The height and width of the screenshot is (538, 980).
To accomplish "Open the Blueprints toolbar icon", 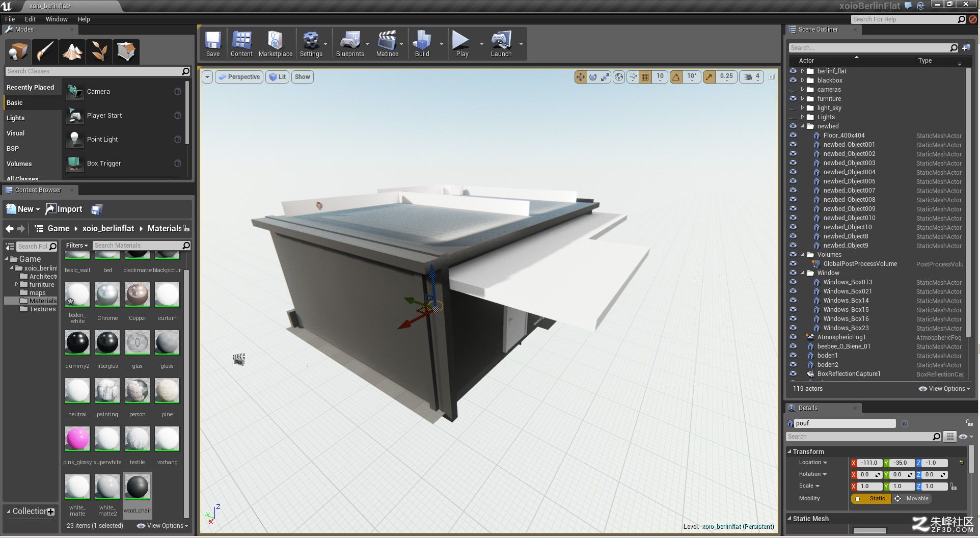I will coord(350,44).
